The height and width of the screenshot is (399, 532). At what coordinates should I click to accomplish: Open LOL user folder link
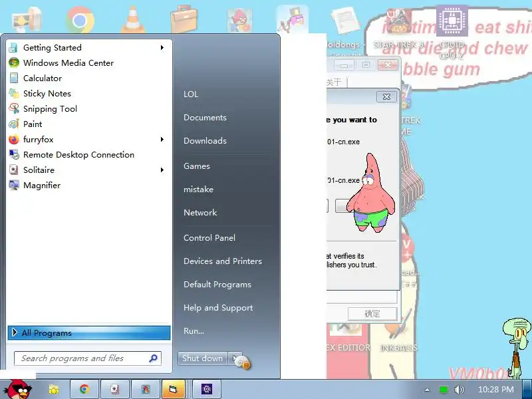point(191,94)
